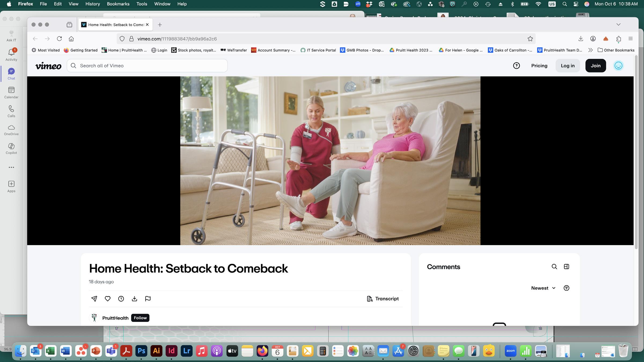Screen dimensions: 644x362
Task: Like the video with the heart icon
Action: (x=108, y=298)
